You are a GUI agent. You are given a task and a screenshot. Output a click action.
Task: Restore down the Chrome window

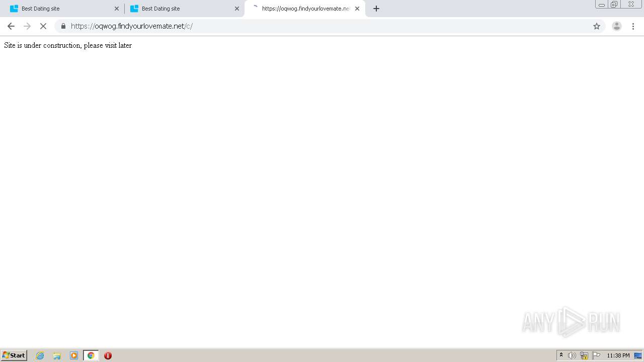(614, 5)
